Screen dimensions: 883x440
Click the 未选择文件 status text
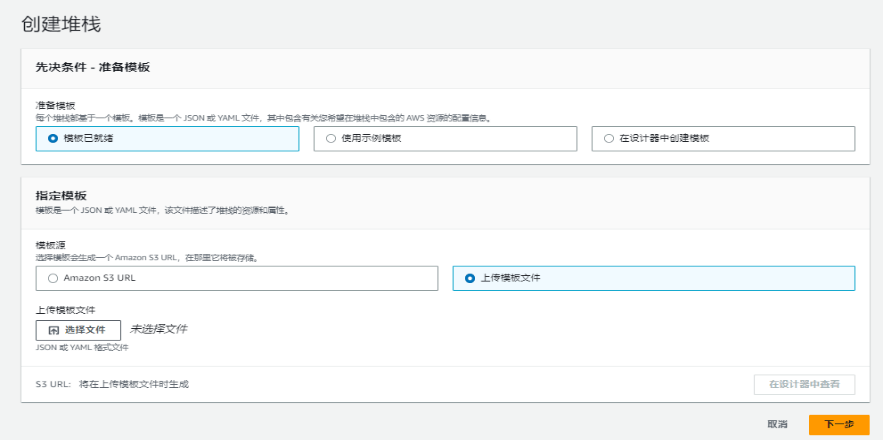click(x=158, y=329)
